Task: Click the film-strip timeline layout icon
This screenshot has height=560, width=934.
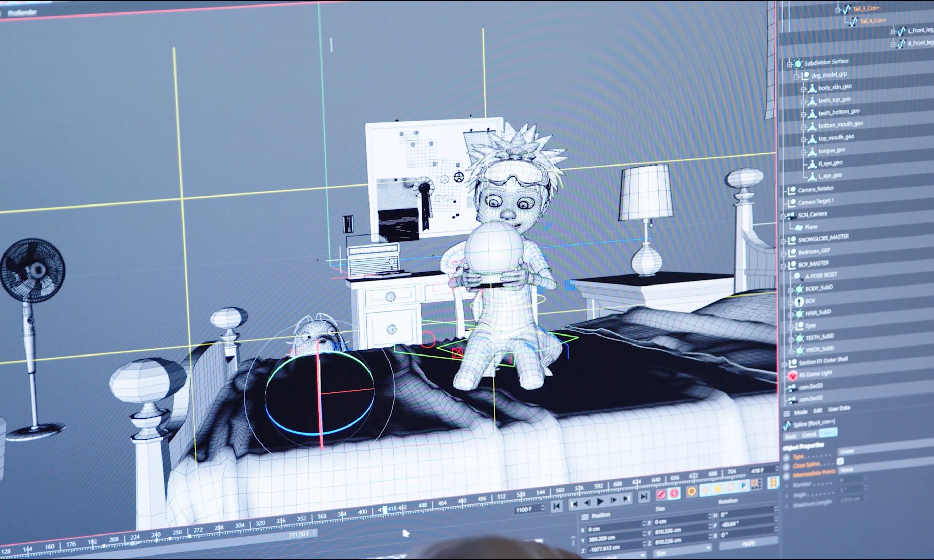Action: click(x=773, y=482)
